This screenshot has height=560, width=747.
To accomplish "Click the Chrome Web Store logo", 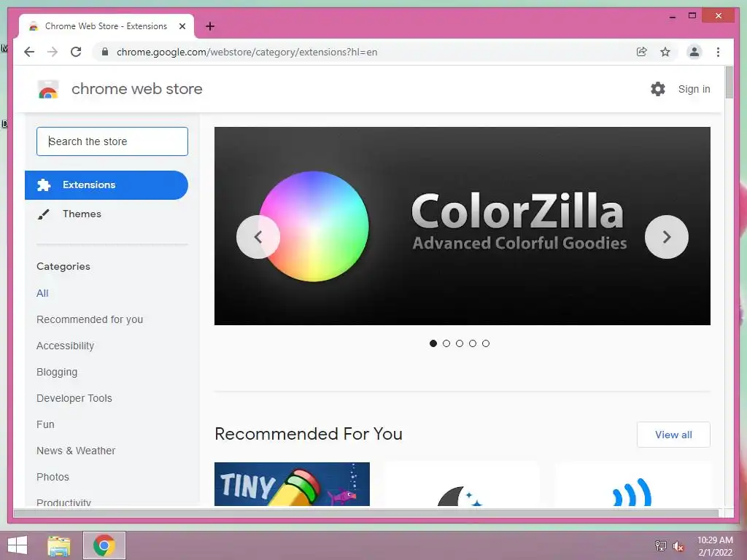I will [48, 89].
